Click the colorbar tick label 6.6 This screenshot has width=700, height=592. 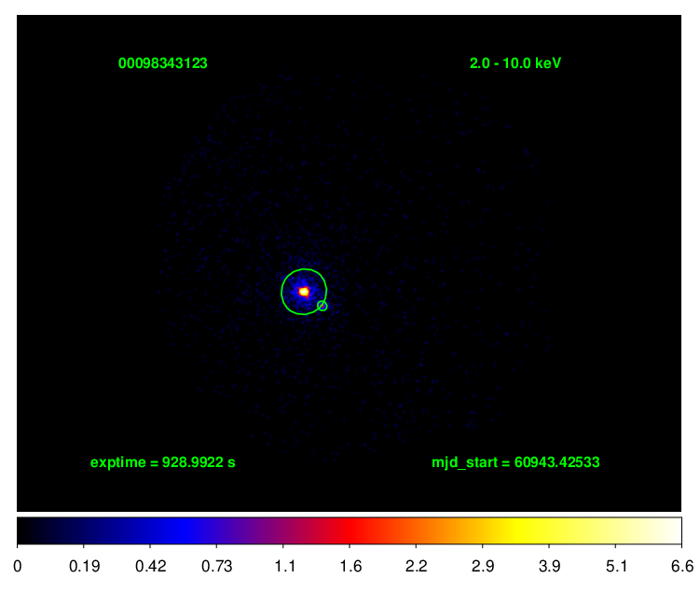(x=681, y=566)
